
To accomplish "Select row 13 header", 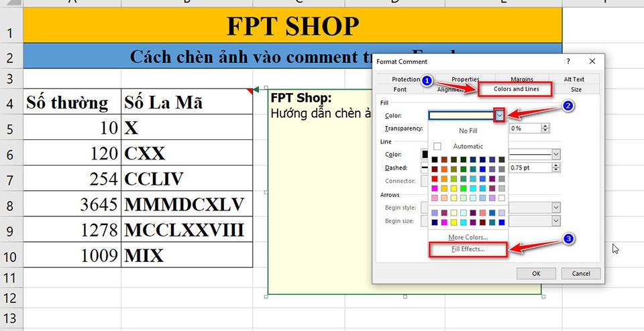I will [11, 318].
